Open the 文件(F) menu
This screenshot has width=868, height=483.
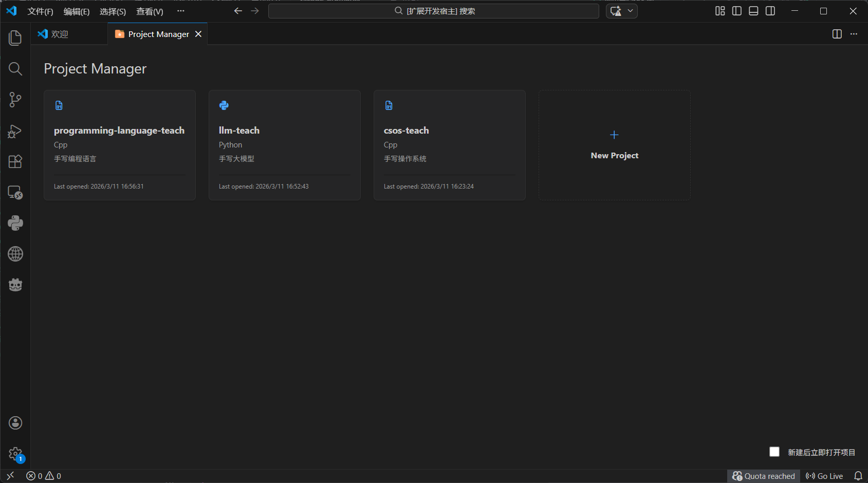click(x=40, y=11)
